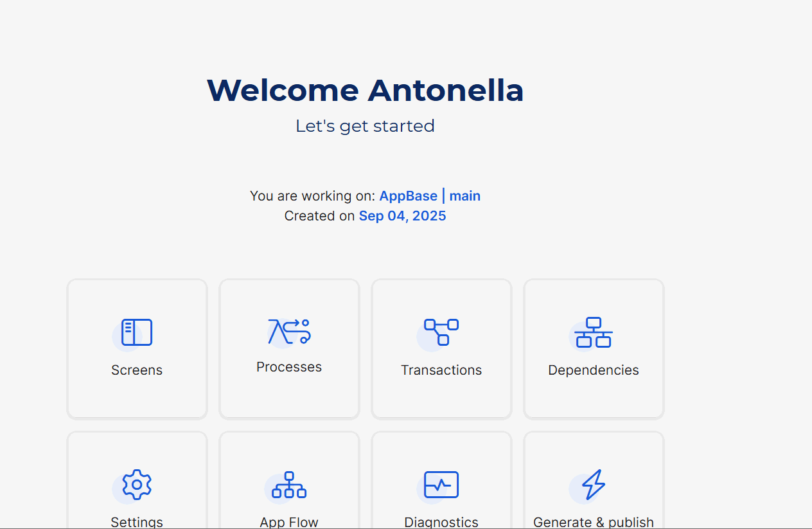The height and width of the screenshot is (529, 812).
Task: Select the "Diagnostics" tile label
Action: tap(441, 522)
